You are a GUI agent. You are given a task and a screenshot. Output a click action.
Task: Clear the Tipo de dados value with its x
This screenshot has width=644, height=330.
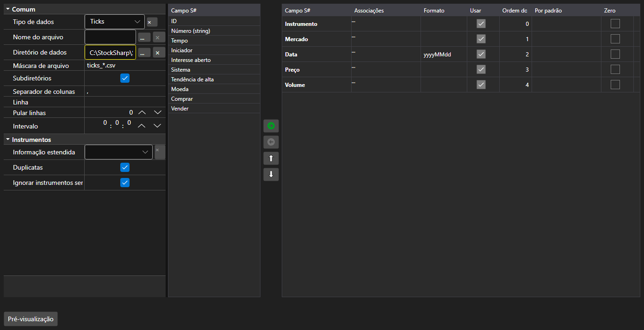152,22
